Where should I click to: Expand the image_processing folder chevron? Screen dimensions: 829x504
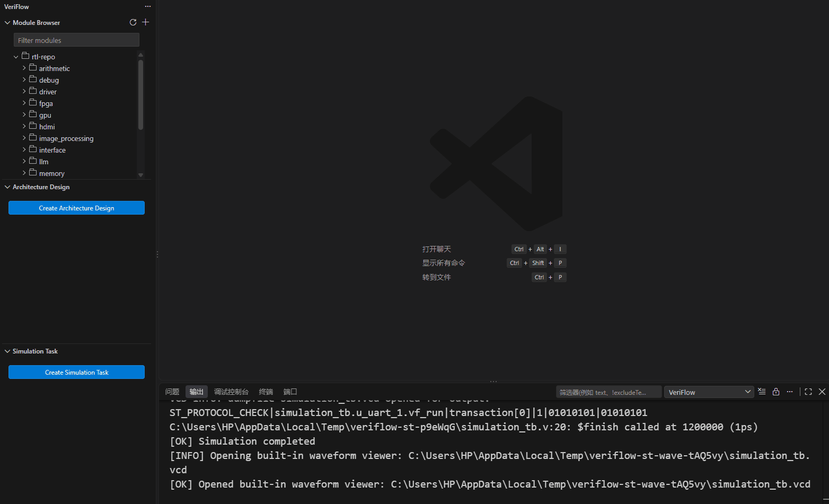24,138
